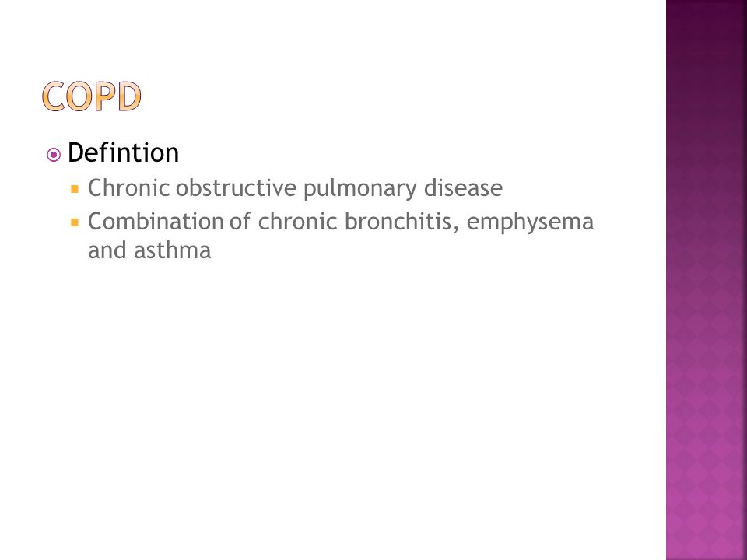This screenshot has width=747, height=560.
Task: Click the word 'chronic' before bronchitis
Action: tap(298, 222)
